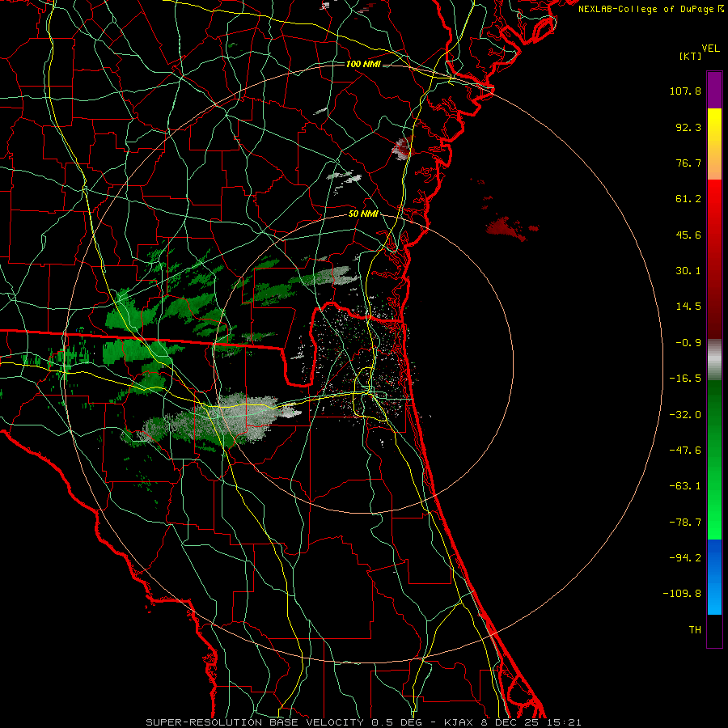
Task: Click the -16.5 velocity label
Action: click(685, 379)
